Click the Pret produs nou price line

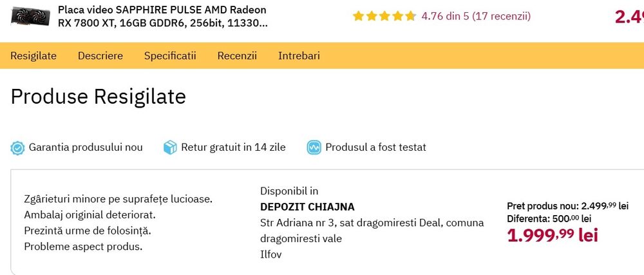[567, 206]
